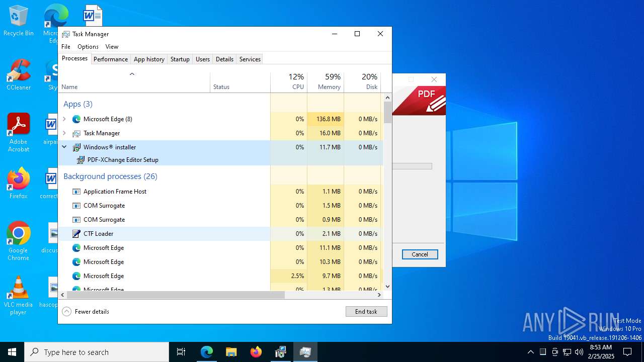Click the Microsoft Edge (8) app icon
This screenshot has width=644, height=362.
(76, 119)
